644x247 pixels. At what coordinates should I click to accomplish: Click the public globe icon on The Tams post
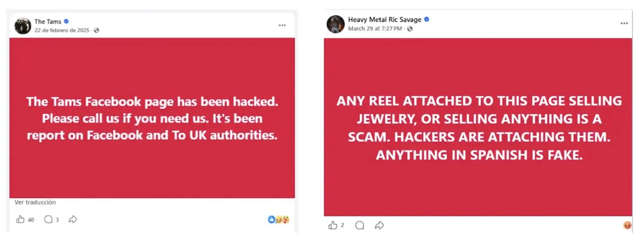(96, 30)
